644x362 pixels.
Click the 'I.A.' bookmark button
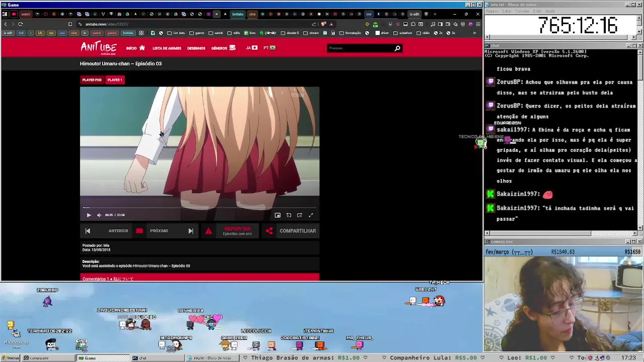pos(40,33)
